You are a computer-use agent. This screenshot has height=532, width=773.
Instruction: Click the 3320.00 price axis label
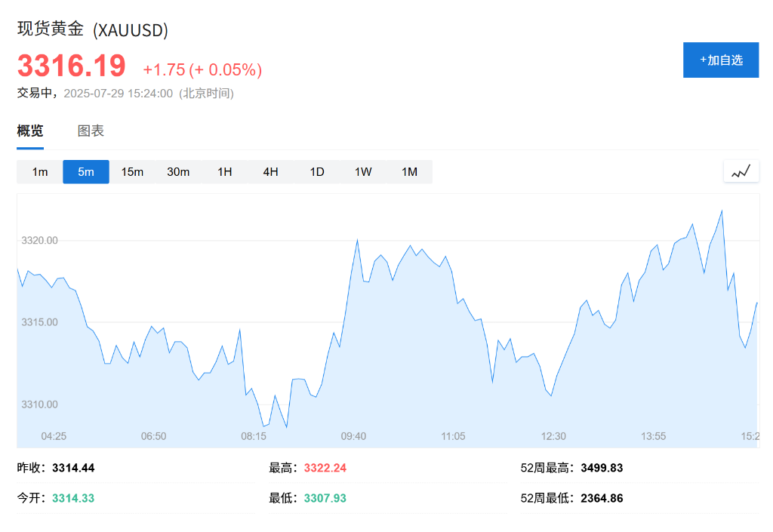pos(40,240)
